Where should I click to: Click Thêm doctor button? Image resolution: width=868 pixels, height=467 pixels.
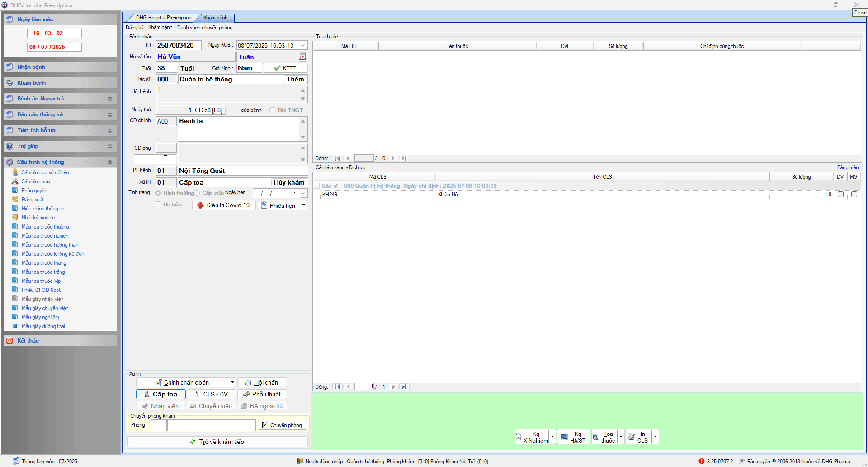coord(295,80)
